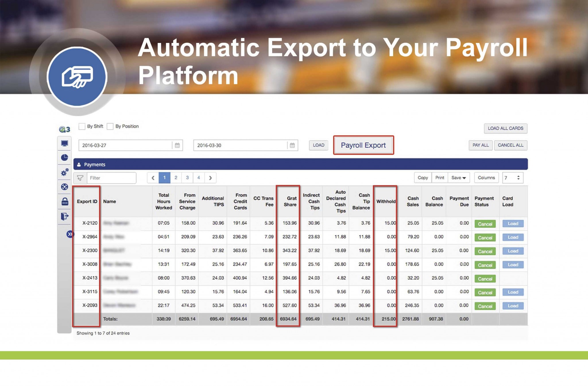
Task: Change rows-per-page stepper showing 7
Action: [x=518, y=178]
